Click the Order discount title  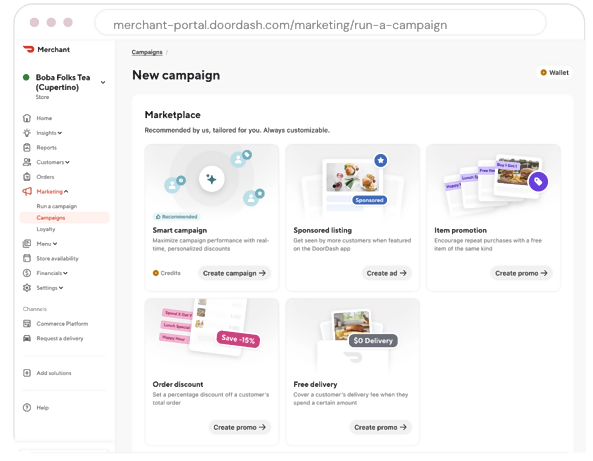coord(178,384)
